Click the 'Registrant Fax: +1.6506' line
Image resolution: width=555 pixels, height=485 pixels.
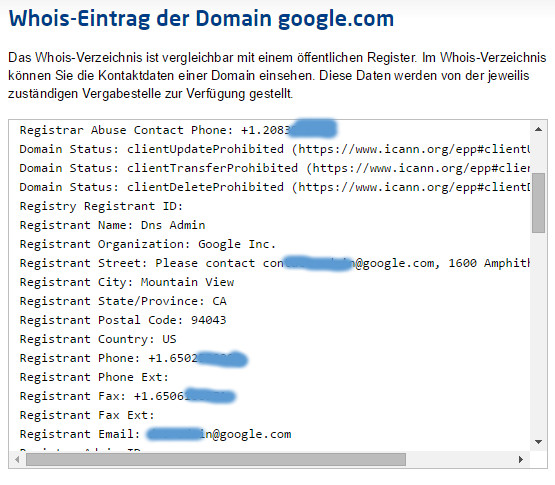tap(127, 396)
